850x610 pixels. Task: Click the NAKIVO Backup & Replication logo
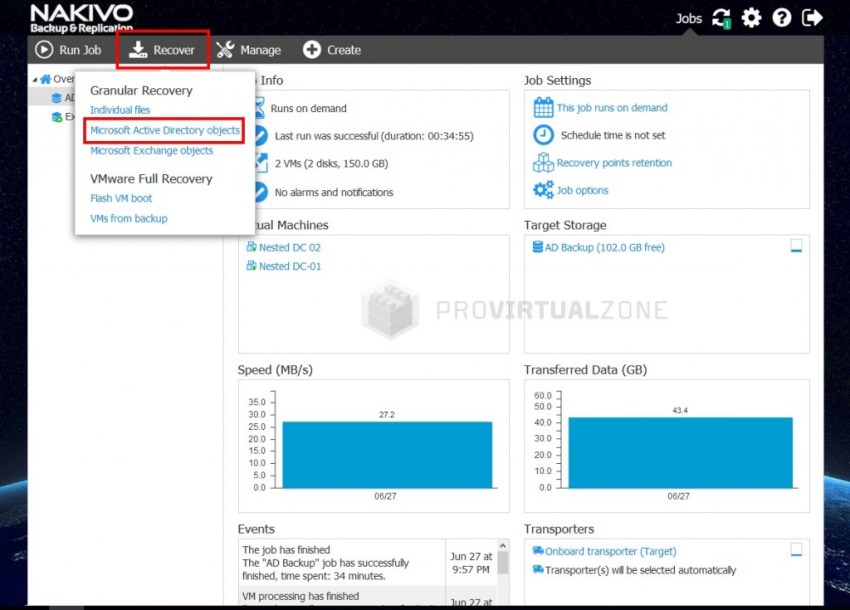(x=82, y=19)
